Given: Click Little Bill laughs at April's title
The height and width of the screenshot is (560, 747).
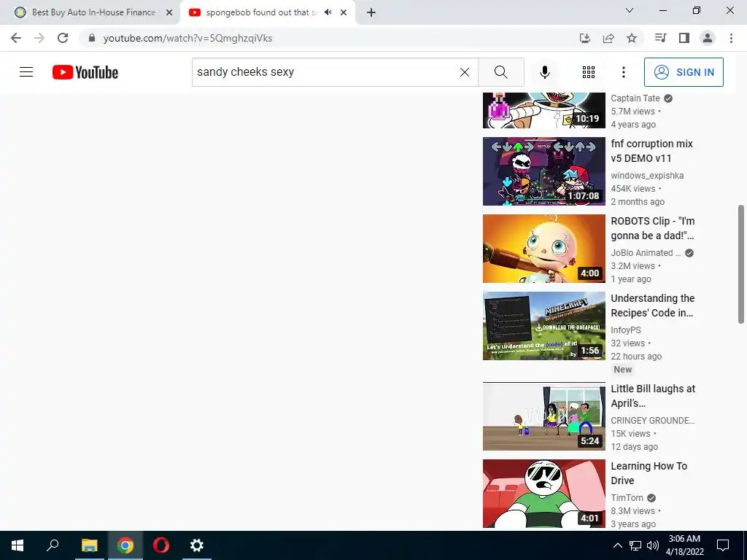Looking at the screenshot, I should pyautogui.click(x=653, y=396).
